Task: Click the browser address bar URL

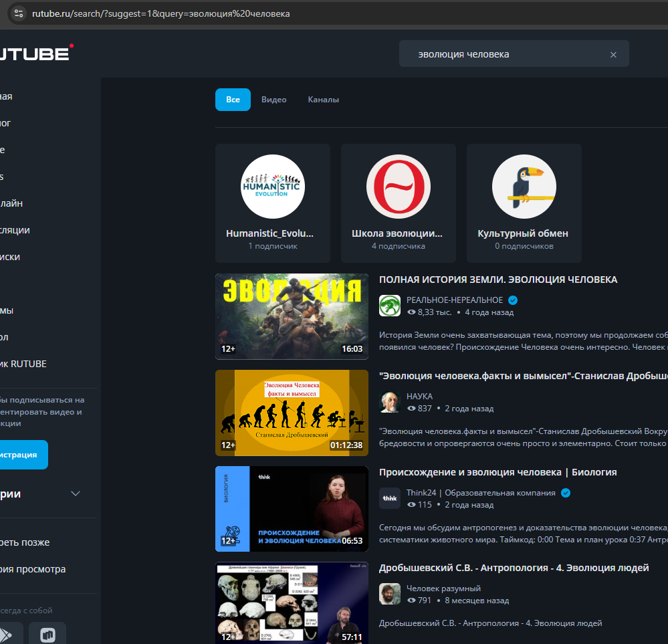Action: [161, 13]
